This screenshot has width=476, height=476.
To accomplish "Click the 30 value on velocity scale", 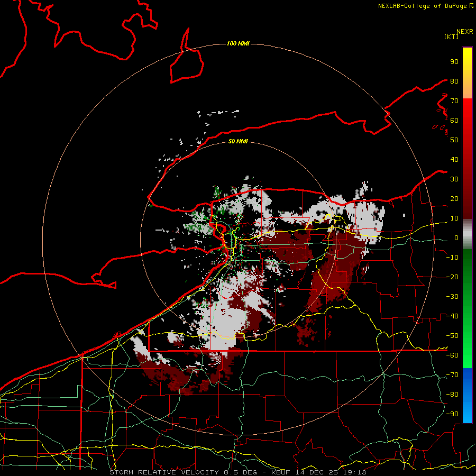I will pyautogui.click(x=454, y=179).
